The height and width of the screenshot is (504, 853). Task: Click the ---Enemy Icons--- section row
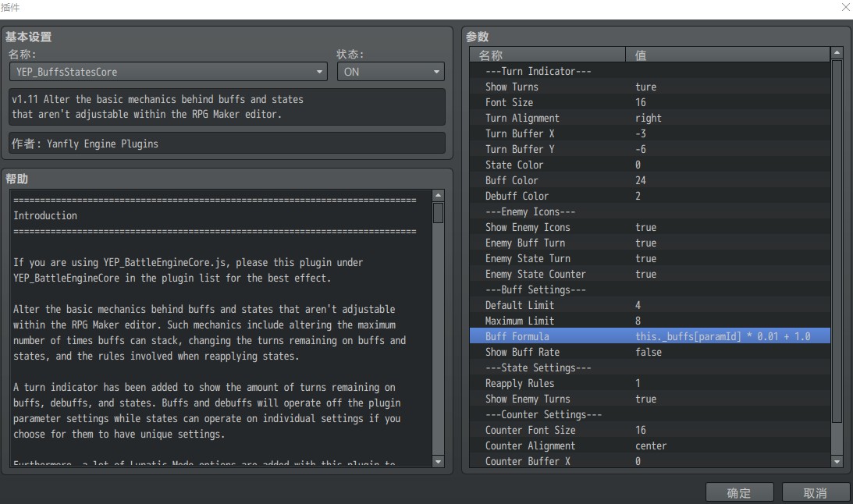[650, 212]
